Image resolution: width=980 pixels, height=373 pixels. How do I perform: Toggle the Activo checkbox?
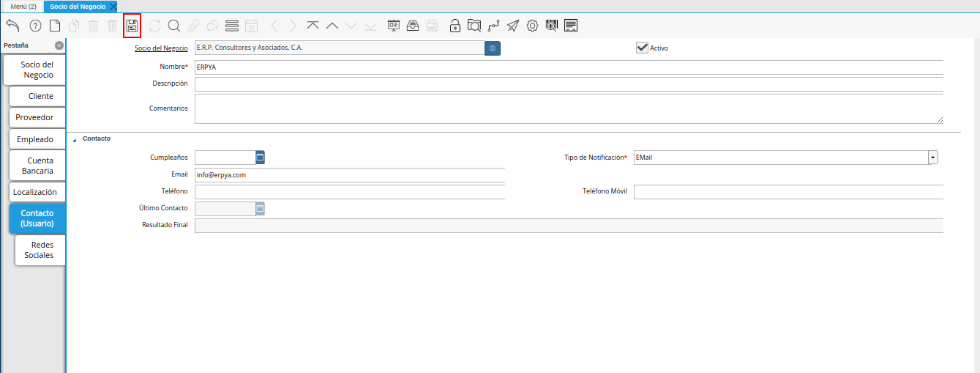(x=642, y=48)
